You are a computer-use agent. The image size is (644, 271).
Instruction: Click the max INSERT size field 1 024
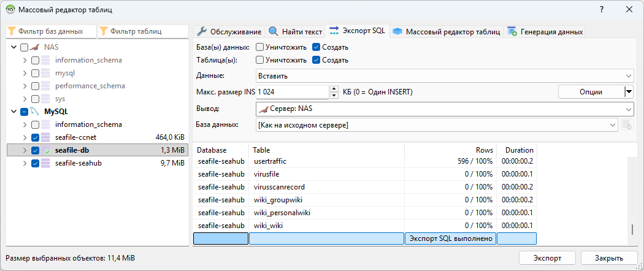pyautogui.click(x=293, y=92)
